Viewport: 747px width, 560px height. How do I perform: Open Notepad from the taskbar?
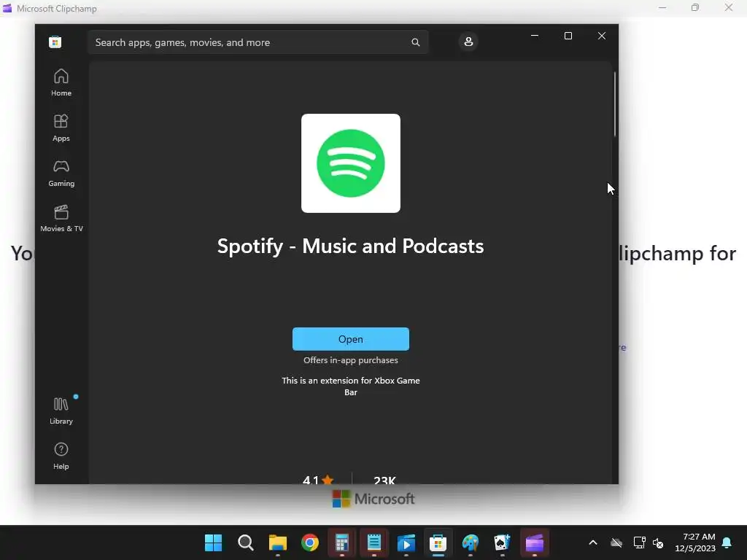(374, 542)
